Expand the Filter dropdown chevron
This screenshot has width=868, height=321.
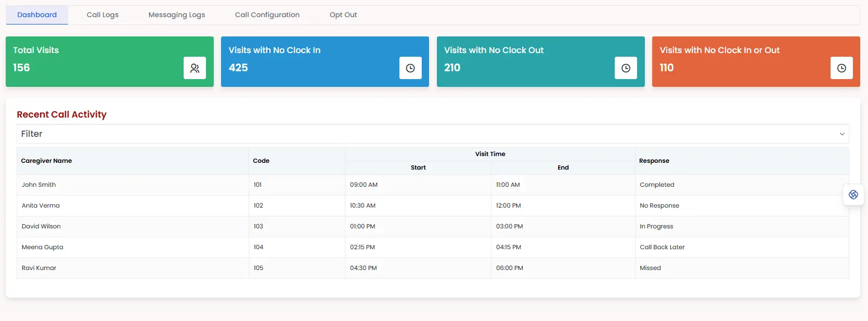coord(842,134)
